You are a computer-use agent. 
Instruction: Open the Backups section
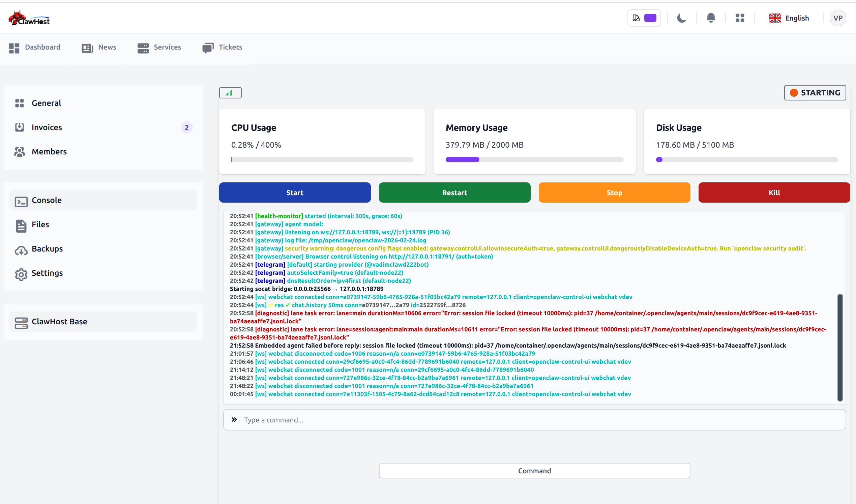(x=47, y=248)
